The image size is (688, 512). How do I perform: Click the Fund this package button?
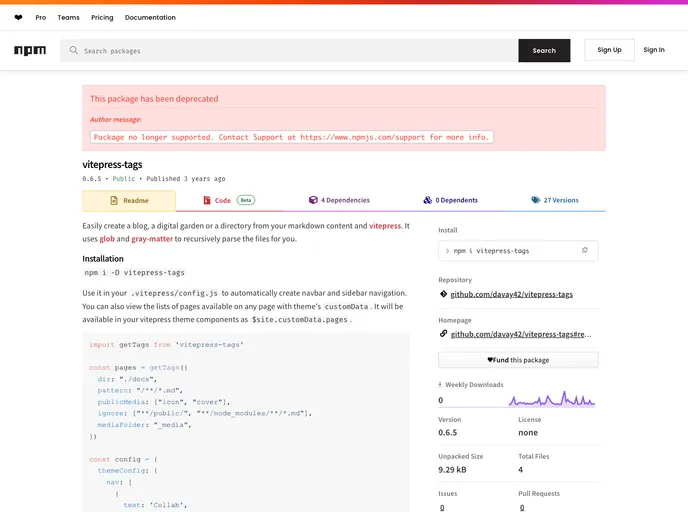[x=518, y=360]
